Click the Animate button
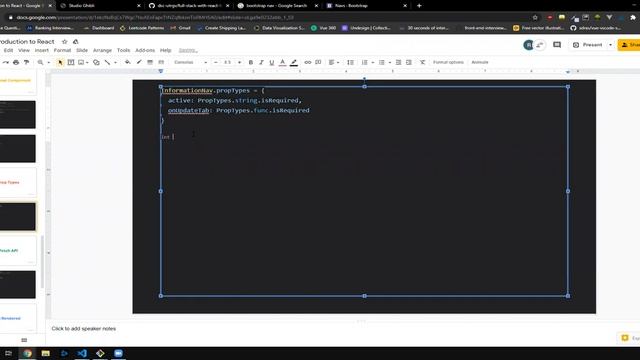The width and height of the screenshot is (640, 360). point(480,62)
